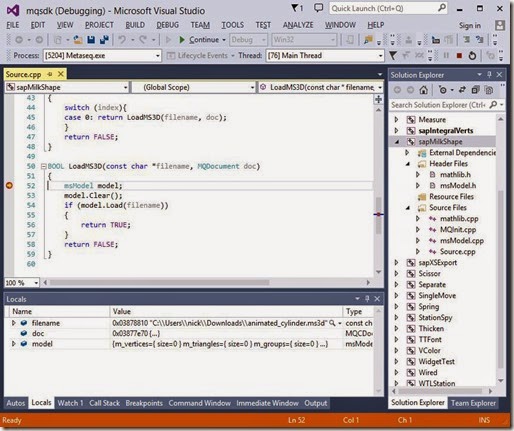Click the editor vertical scrollbar thumb
514x431 pixels.
[x=378, y=215]
